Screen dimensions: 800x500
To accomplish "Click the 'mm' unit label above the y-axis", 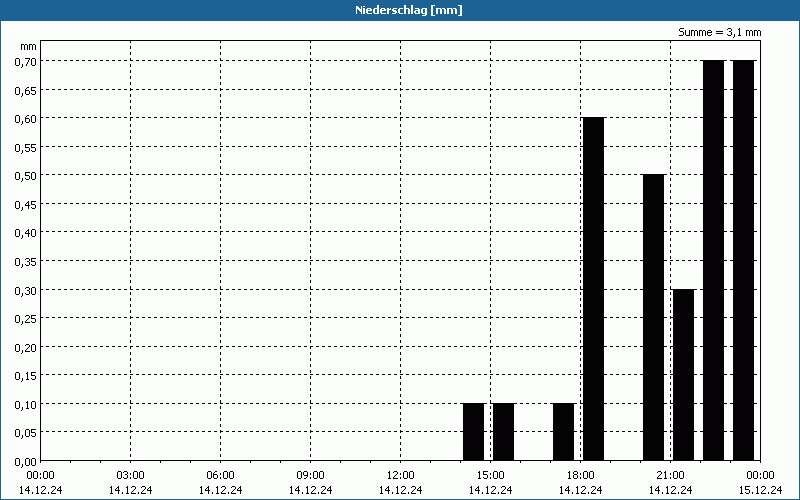I will 29,46.
